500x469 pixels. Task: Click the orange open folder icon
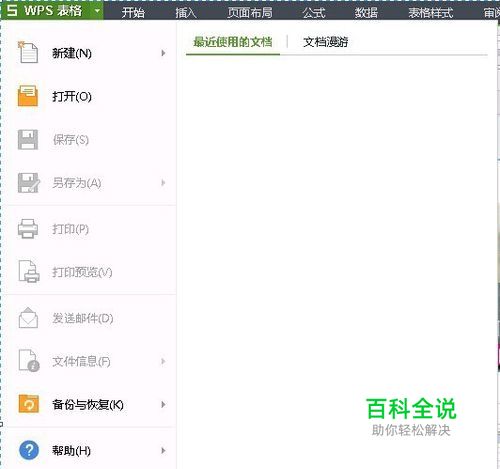click(x=28, y=96)
